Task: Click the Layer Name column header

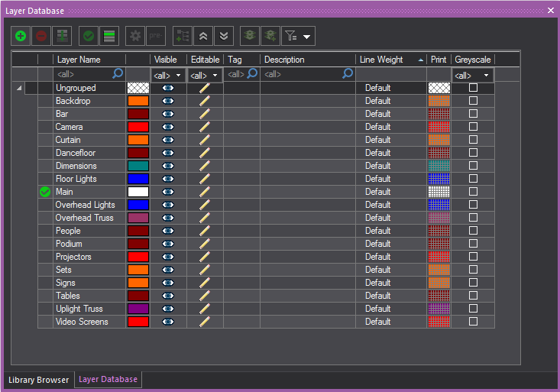Action: click(x=89, y=60)
